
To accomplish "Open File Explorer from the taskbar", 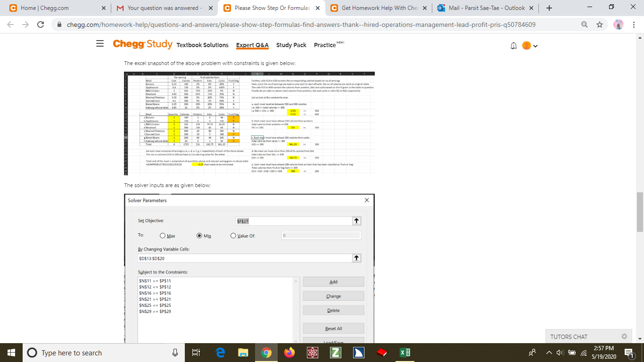I will coord(243,353).
